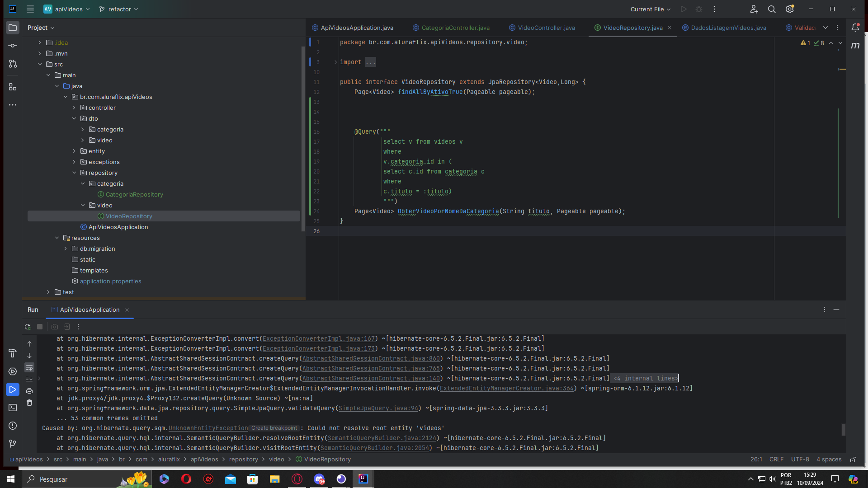868x488 pixels.
Task: Change UTF-8 file encoding
Action: (800, 460)
